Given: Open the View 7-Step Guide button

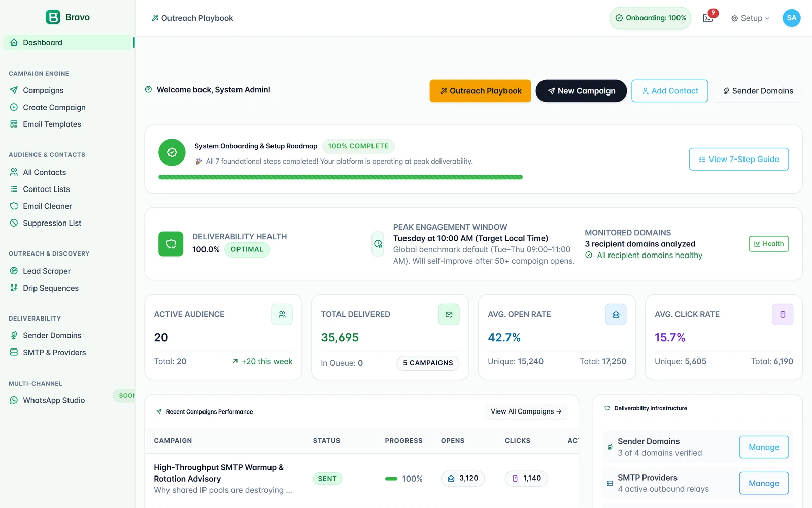Looking at the screenshot, I should 739,159.
